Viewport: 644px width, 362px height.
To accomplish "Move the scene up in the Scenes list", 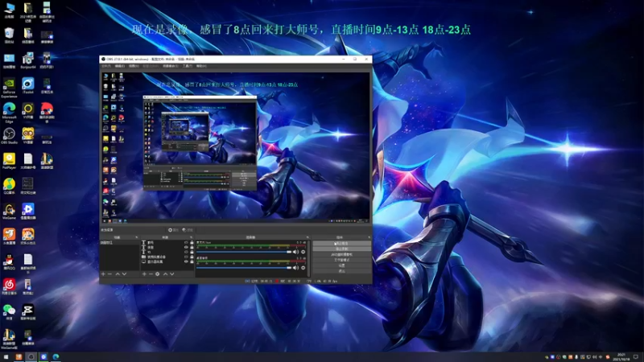I will tap(118, 274).
